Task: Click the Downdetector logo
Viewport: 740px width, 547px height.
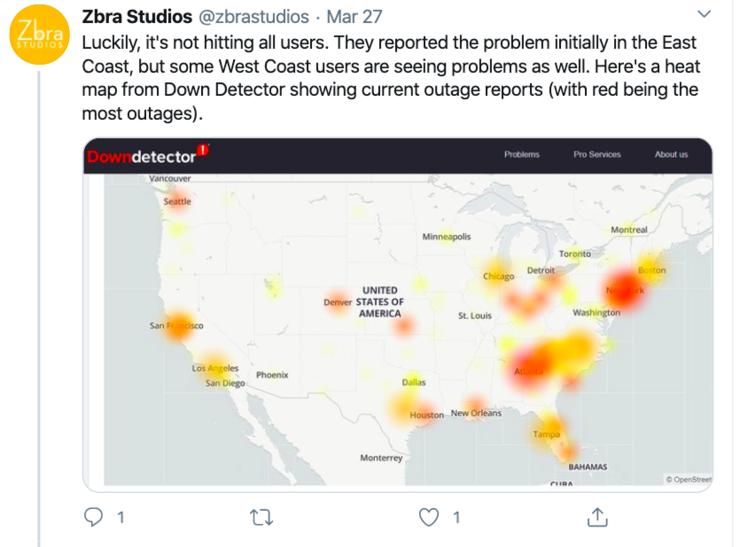Action: (141, 156)
